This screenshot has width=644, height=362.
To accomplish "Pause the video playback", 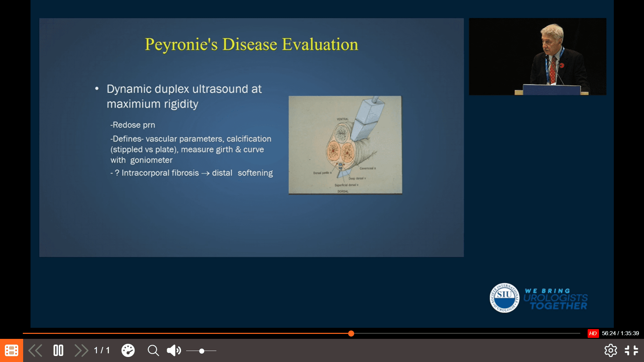I will click(58, 351).
